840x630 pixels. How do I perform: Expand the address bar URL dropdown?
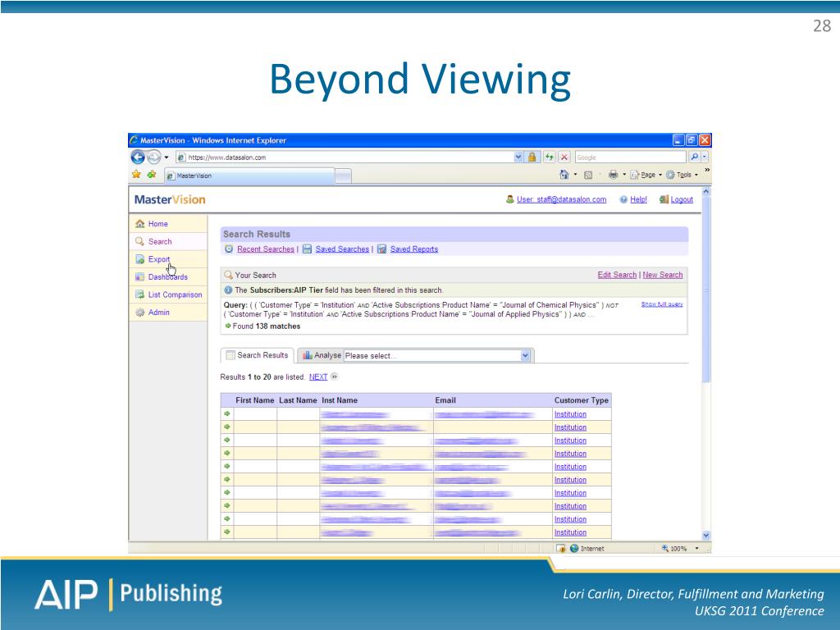[x=518, y=157]
